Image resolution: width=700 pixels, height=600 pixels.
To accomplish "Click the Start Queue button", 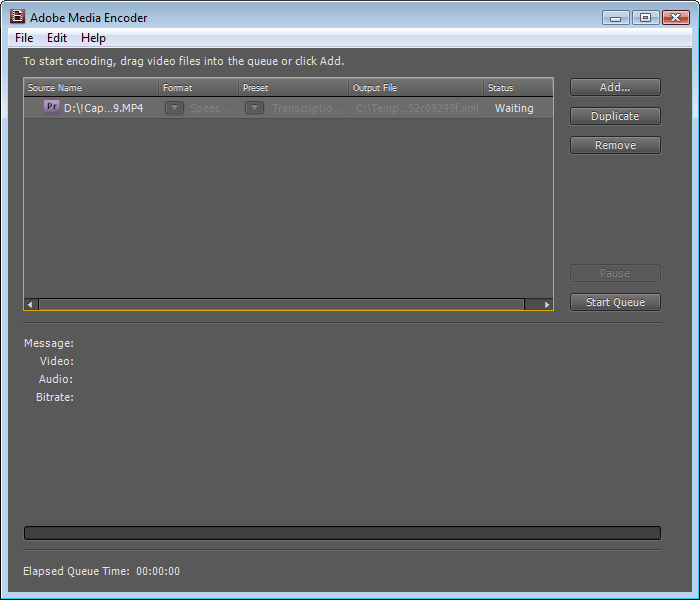I will click(x=615, y=302).
